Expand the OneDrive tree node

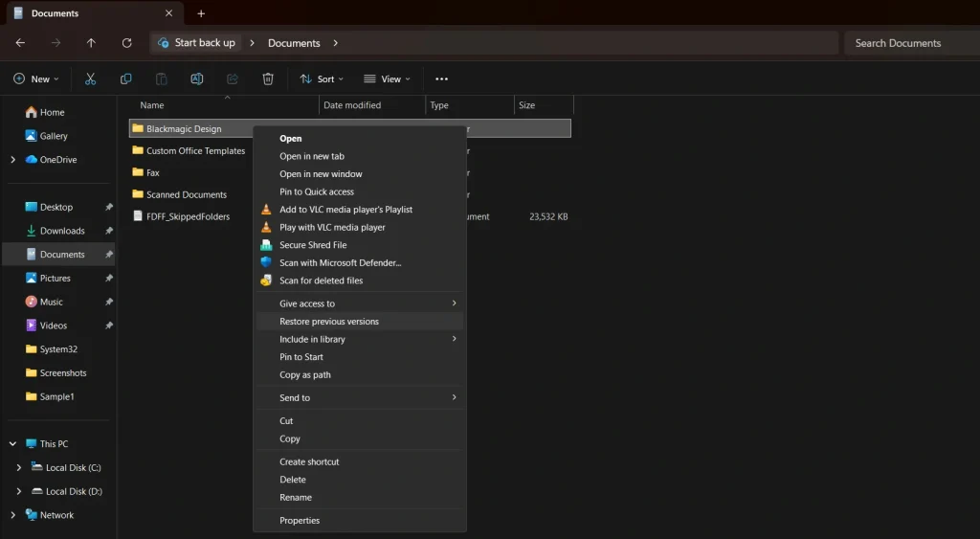tap(13, 160)
